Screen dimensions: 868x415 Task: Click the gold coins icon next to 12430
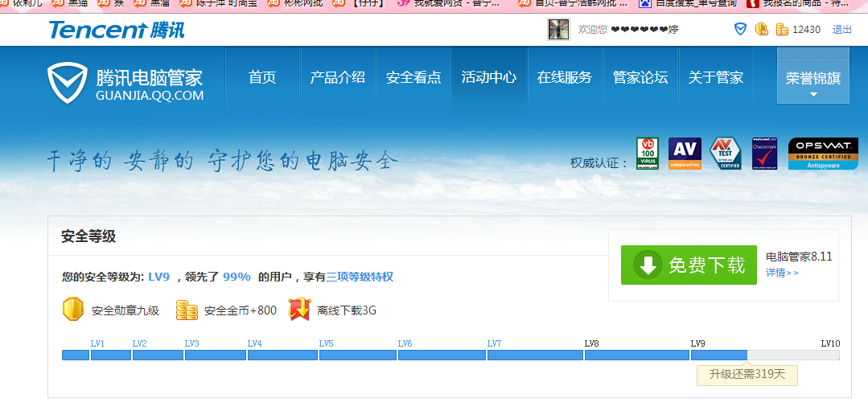click(782, 29)
